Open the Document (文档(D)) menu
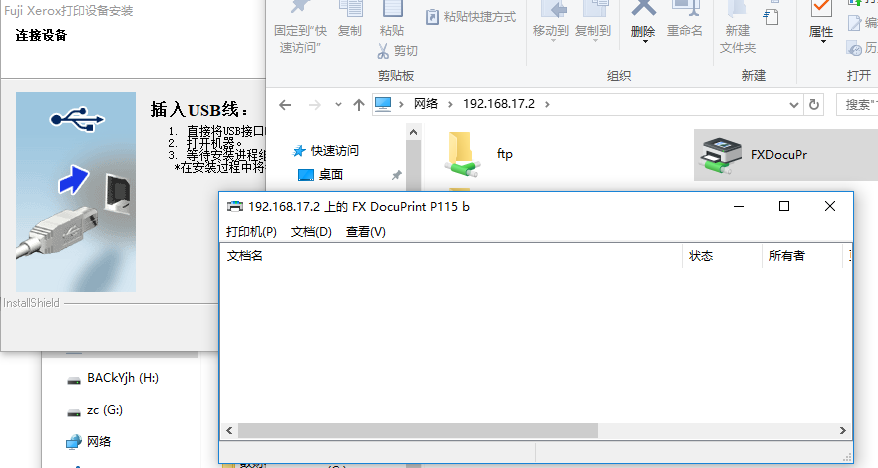878x468 pixels. (311, 232)
